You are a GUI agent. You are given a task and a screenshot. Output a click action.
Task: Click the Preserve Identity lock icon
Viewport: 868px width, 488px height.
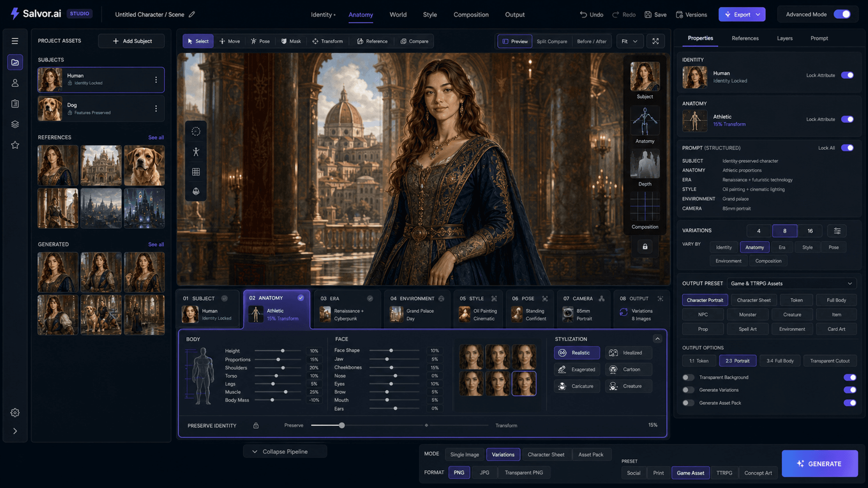[256, 426]
